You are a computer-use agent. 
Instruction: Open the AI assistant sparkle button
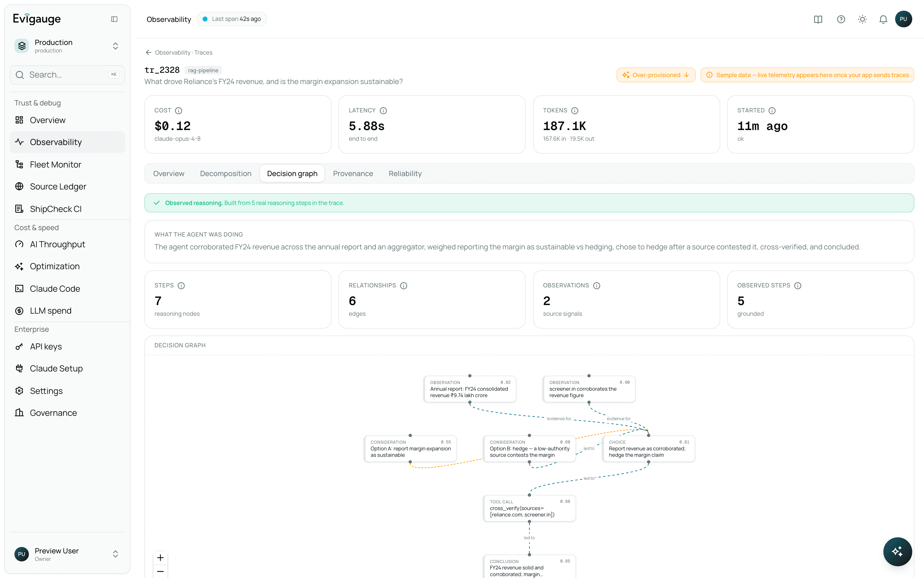click(897, 551)
